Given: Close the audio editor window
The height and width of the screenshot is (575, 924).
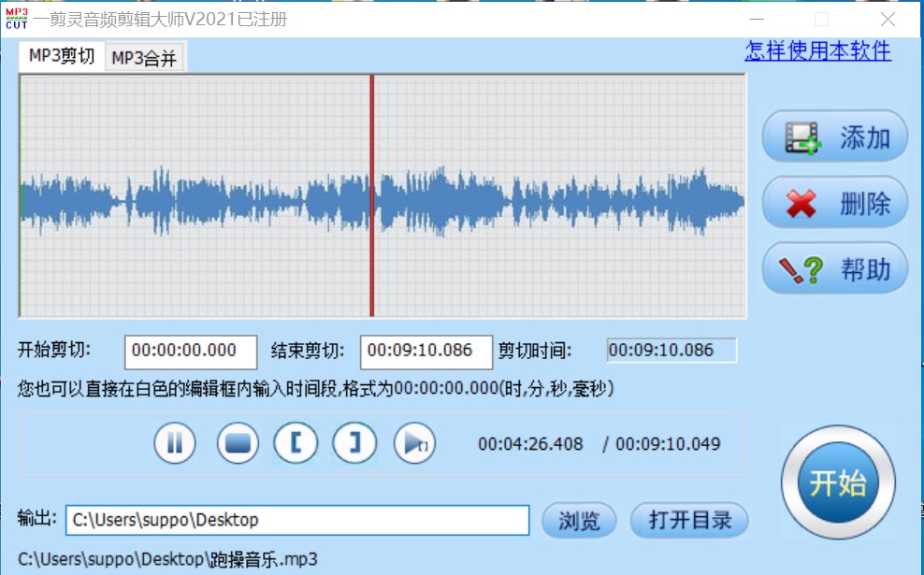Looking at the screenshot, I should (888, 20).
